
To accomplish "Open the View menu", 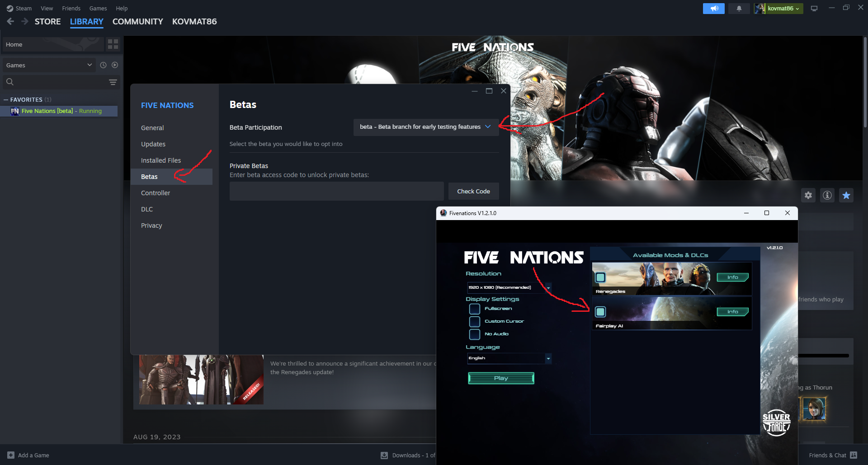I will (x=47, y=9).
